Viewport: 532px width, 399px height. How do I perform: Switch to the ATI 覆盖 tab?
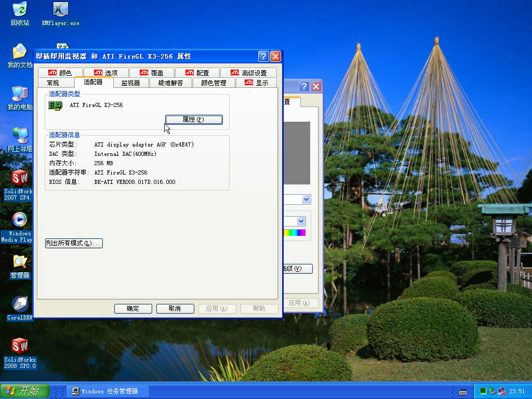[x=152, y=73]
